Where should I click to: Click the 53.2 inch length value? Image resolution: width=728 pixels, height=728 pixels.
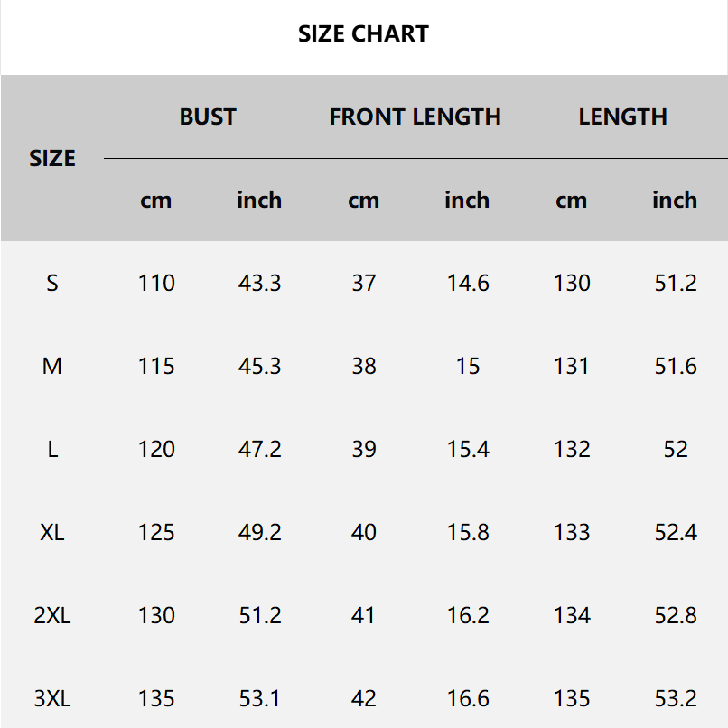tap(676, 698)
